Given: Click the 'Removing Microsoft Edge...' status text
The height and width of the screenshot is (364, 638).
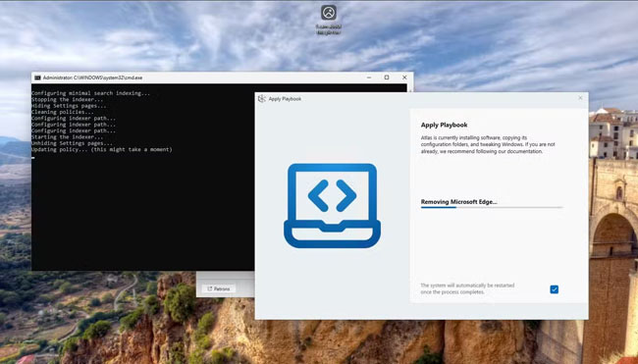Looking at the screenshot, I should pyautogui.click(x=458, y=202).
